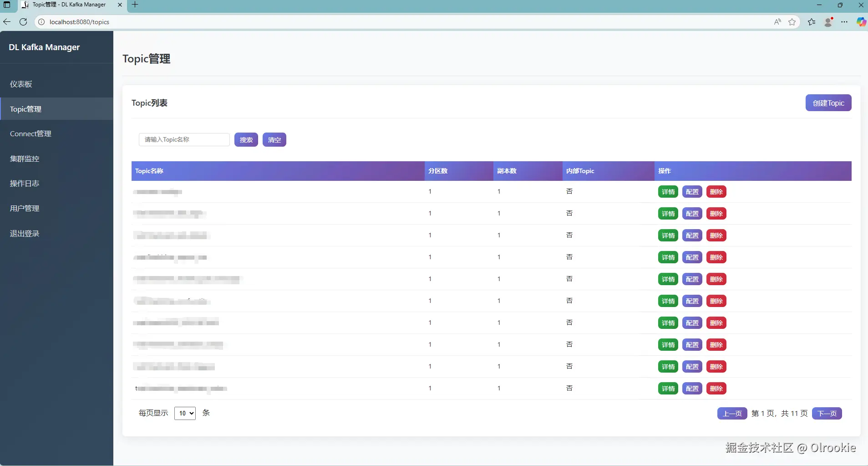Image resolution: width=868 pixels, height=466 pixels.
Task: Focus the Topic名称 search input field
Action: pyautogui.click(x=184, y=139)
